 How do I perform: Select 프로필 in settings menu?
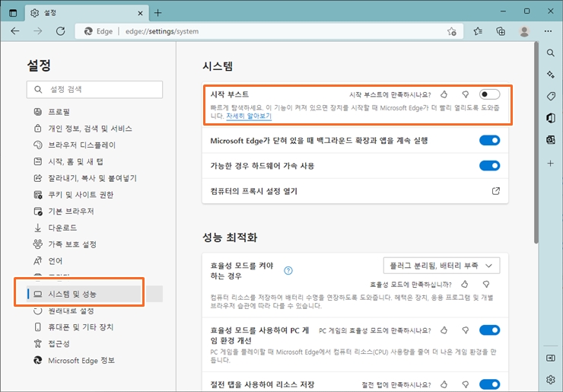(94, 112)
